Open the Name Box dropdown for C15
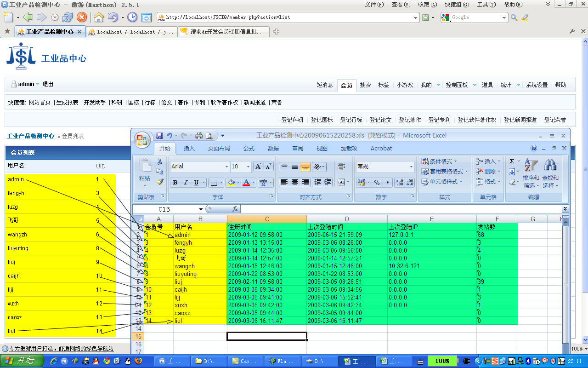This screenshot has height=368, width=588. [x=201, y=209]
